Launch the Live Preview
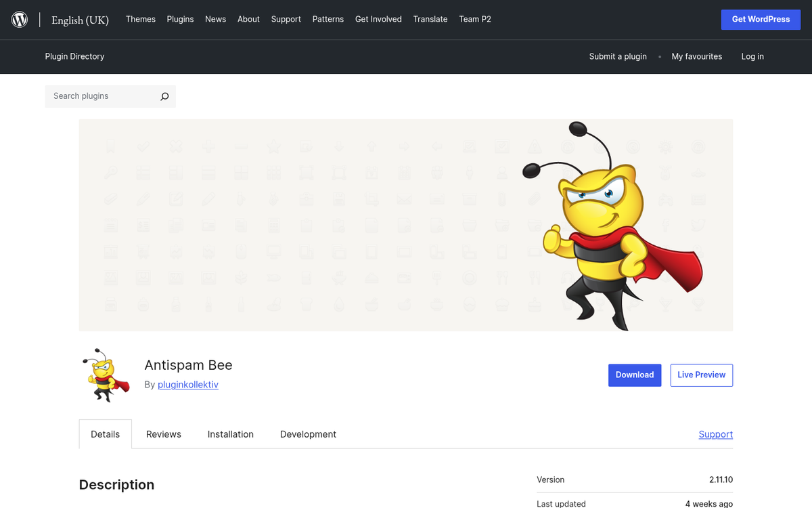This screenshot has height=508, width=812. click(701, 375)
